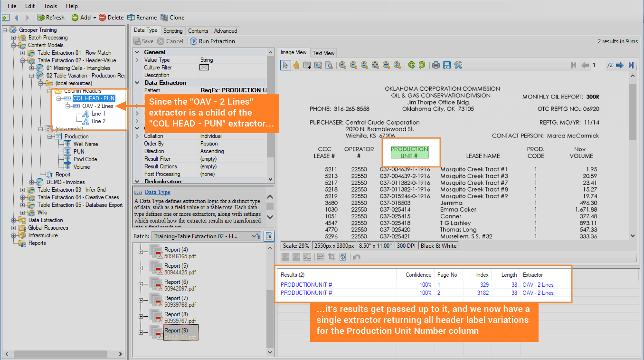Toggle the batch viewer button beside Batch dropdown
Screen dimensions: 644x360
point(269,236)
